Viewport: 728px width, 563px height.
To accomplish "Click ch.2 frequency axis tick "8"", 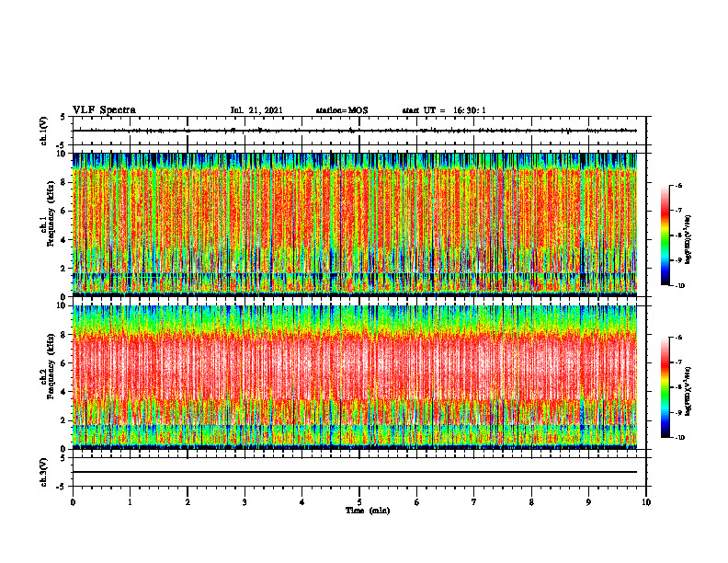I will click(63, 335).
